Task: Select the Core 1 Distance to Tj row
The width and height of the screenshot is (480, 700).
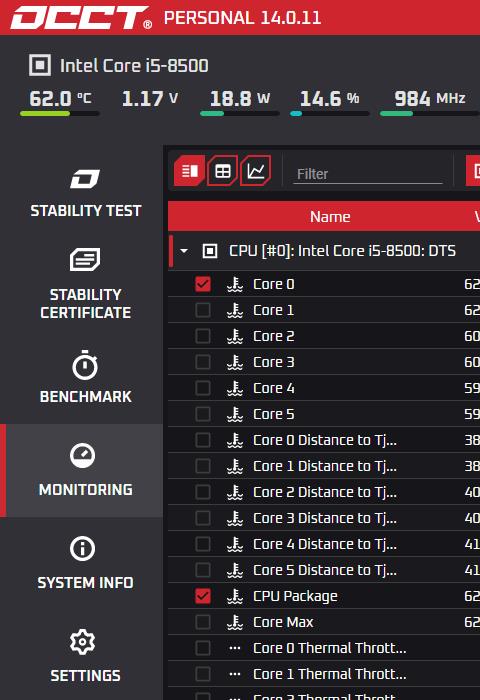Action: (324, 466)
